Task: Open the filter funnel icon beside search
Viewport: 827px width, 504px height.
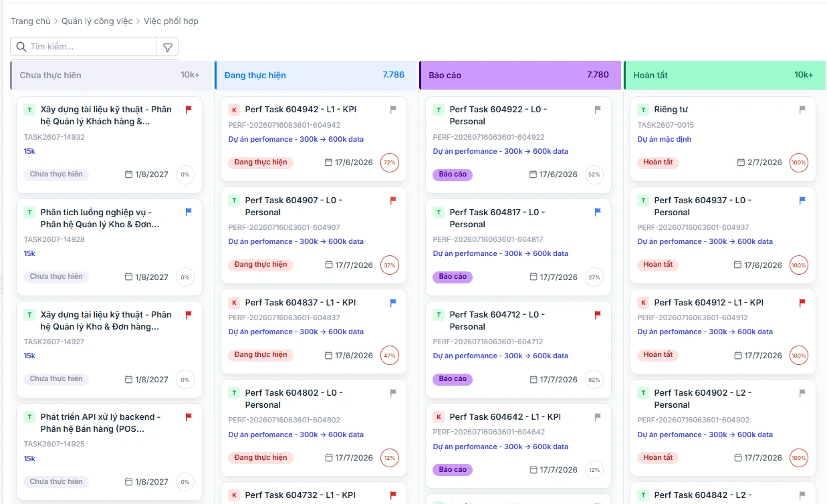Action: (168, 47)
